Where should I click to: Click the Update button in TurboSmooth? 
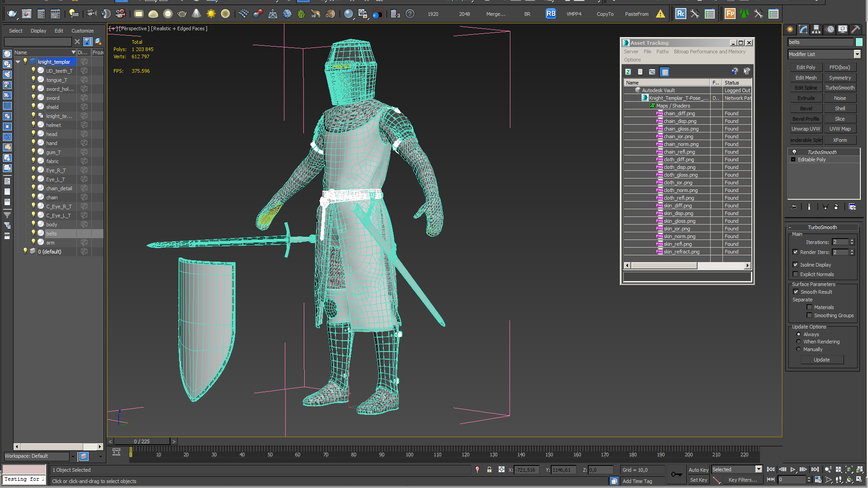coord(821,359)
